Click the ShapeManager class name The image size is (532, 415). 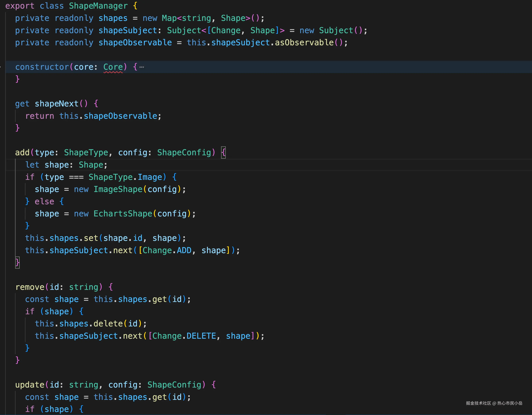(98, 6)
